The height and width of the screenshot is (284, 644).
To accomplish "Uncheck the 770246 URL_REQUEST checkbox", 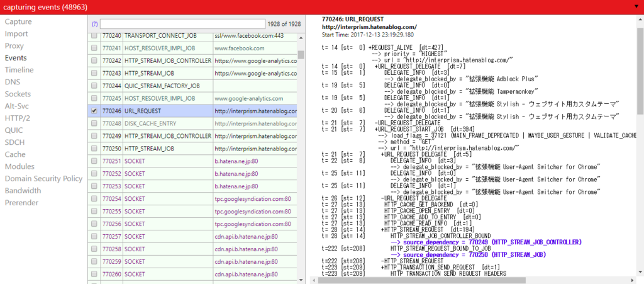I will click(94, 111).
